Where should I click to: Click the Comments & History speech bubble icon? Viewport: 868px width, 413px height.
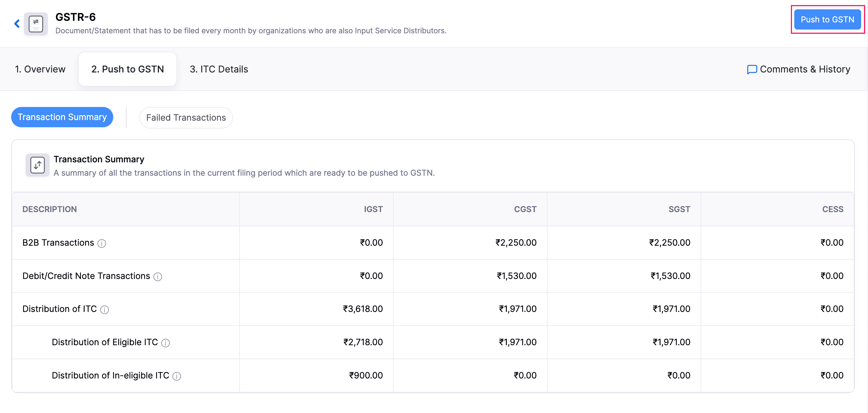click(752, 69)
